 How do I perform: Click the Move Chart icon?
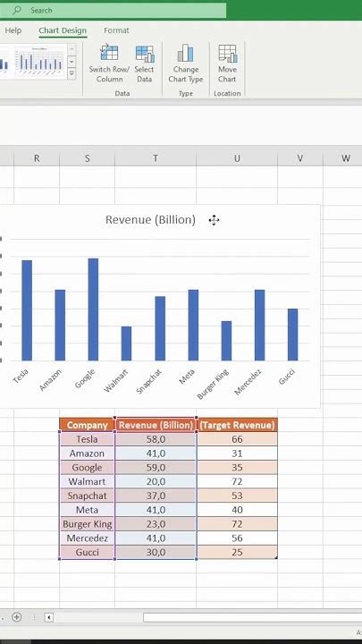(x=227, y=54)
